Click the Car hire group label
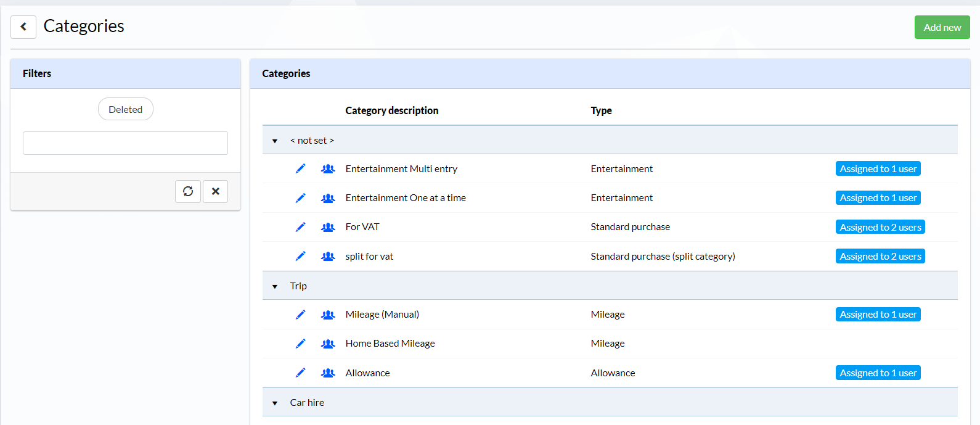The height and width of the screenshot is (425, 980). point(307,403)
